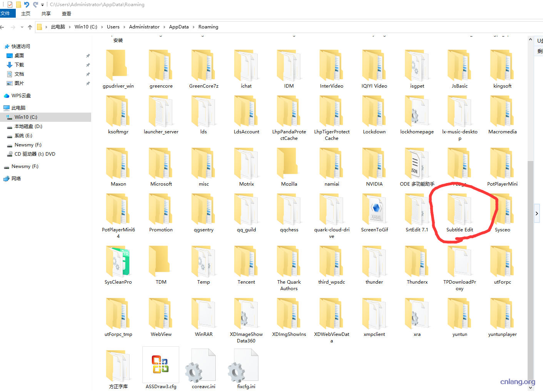The height and width of the screenshot is (392, 543).
Task: Click Win10 (C:) in the address breadcrumb
Action: point(86,27)
